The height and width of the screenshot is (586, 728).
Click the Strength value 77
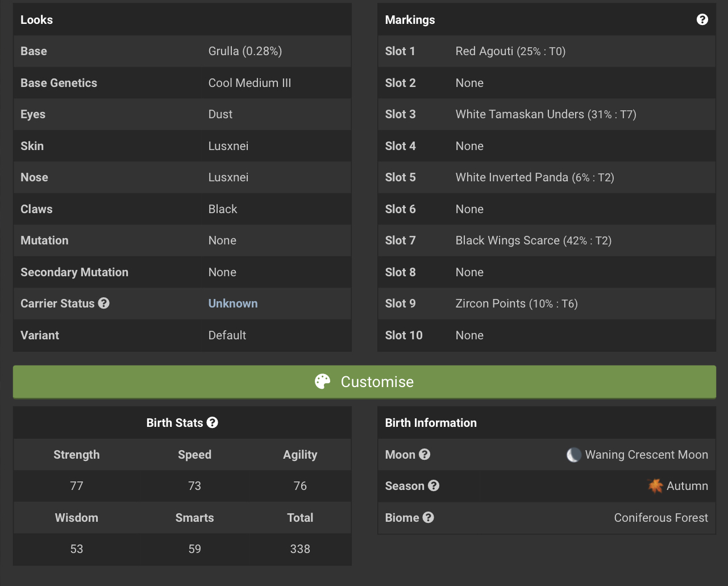[x=77, y=486]
